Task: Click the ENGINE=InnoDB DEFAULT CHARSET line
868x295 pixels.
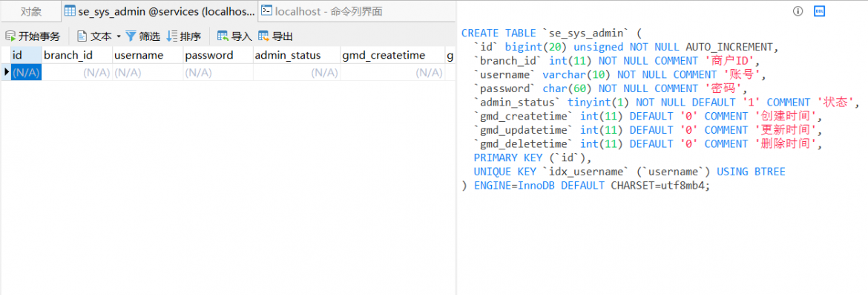Action: 585,186
